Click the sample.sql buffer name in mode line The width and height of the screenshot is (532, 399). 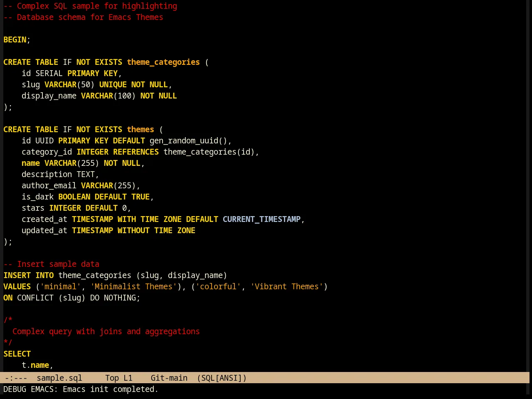59,378
